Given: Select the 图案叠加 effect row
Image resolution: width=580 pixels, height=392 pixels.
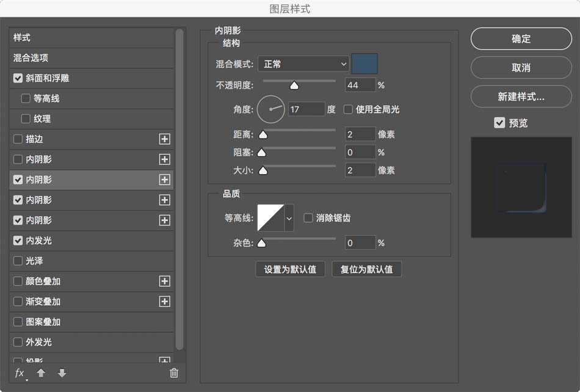Looking at the screenshot, I should (x=92, y=322).
